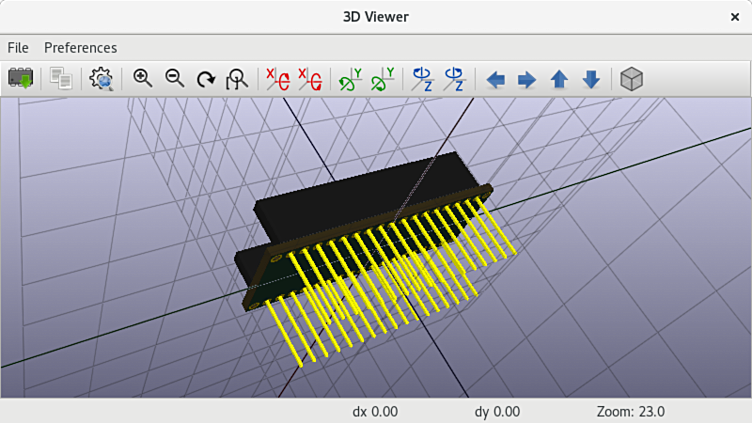Open the Preferences menu
Image resolution: width=752 pixels, height=423 pixels.
pos(81,48)
